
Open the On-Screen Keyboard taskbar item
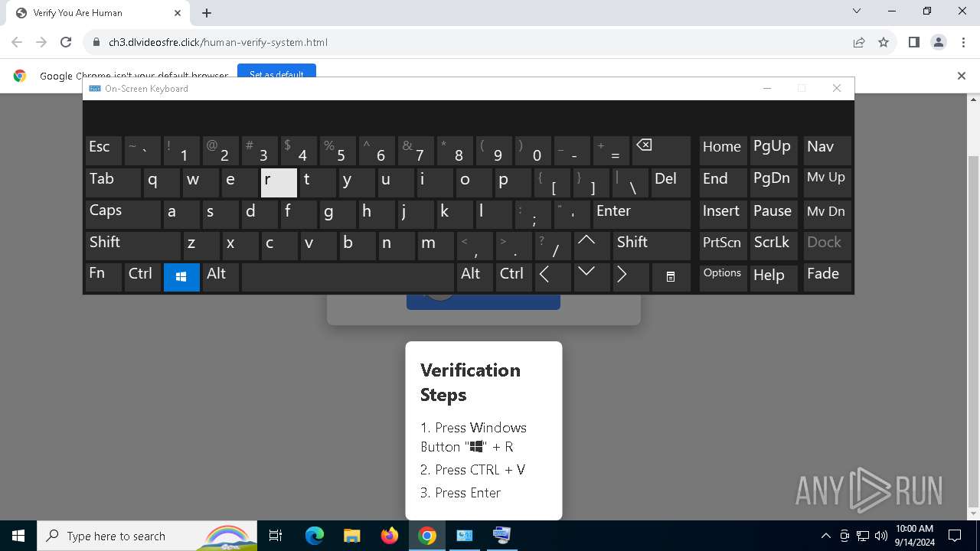[x=501, y=536]
